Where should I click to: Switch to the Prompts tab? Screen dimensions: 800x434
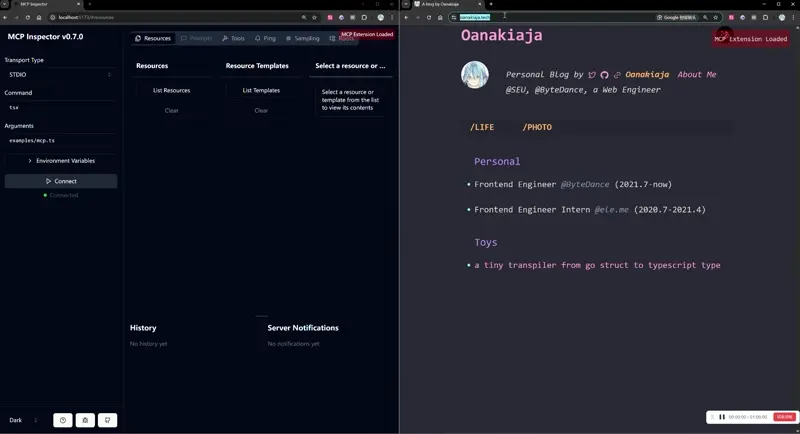pyautogui.click(x=196, y=38)
